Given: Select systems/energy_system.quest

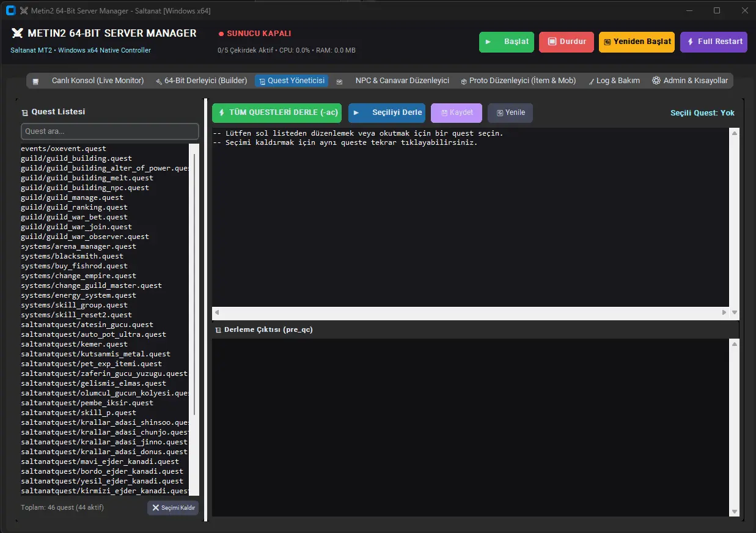Looking at the screenshot, I should tap(79, 295).
